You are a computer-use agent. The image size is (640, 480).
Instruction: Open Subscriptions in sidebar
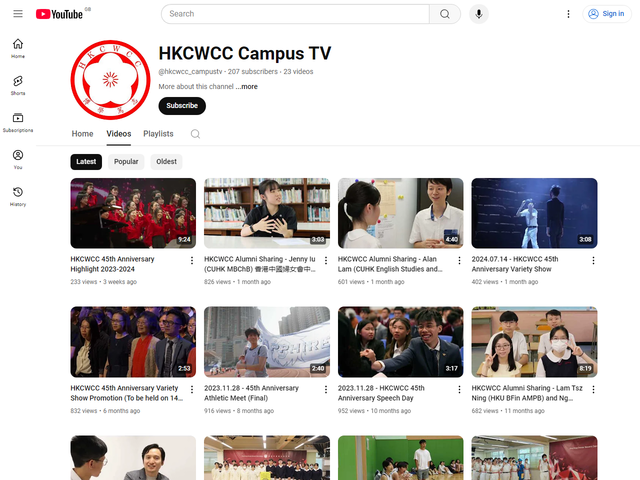[18, 122]
